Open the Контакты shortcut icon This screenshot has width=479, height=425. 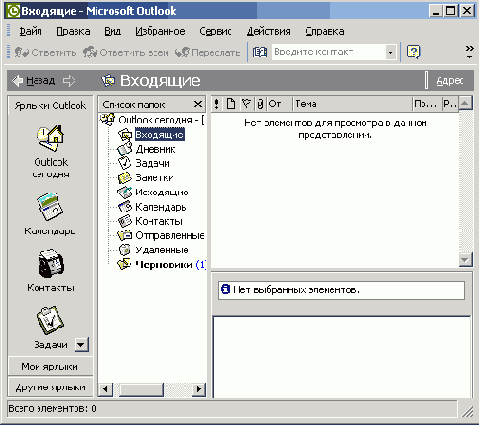pyautogui.click(x=51, y=263)
